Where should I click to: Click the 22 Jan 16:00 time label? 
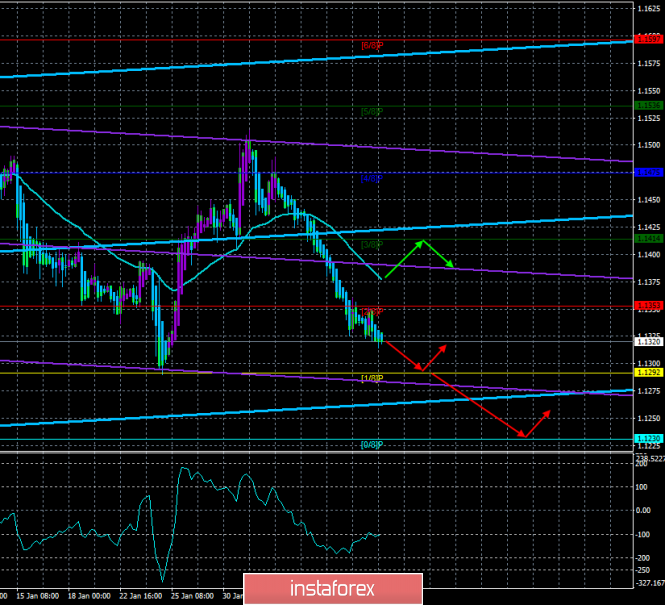tap(139, 595)
